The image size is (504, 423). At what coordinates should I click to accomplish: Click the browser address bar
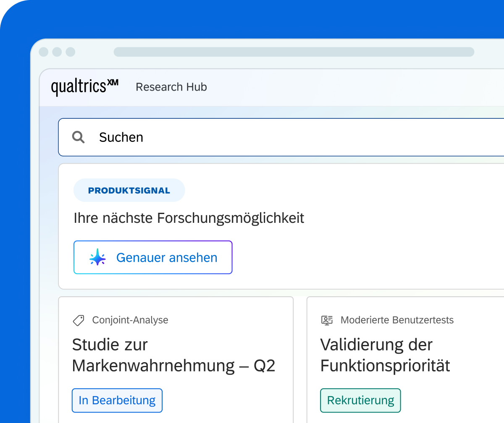294,52
